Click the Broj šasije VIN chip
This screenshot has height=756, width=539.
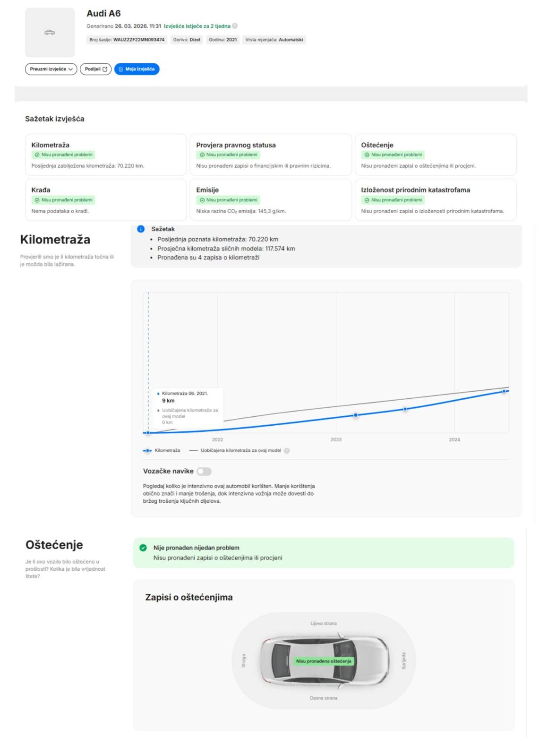[x=127, y=40]
